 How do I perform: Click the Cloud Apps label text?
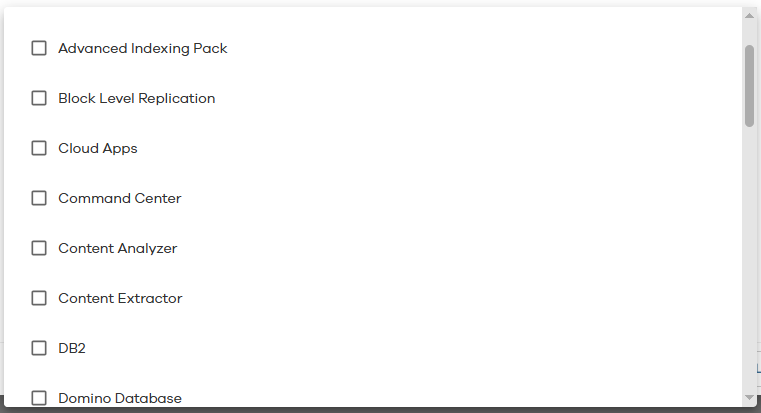(98, 148)
